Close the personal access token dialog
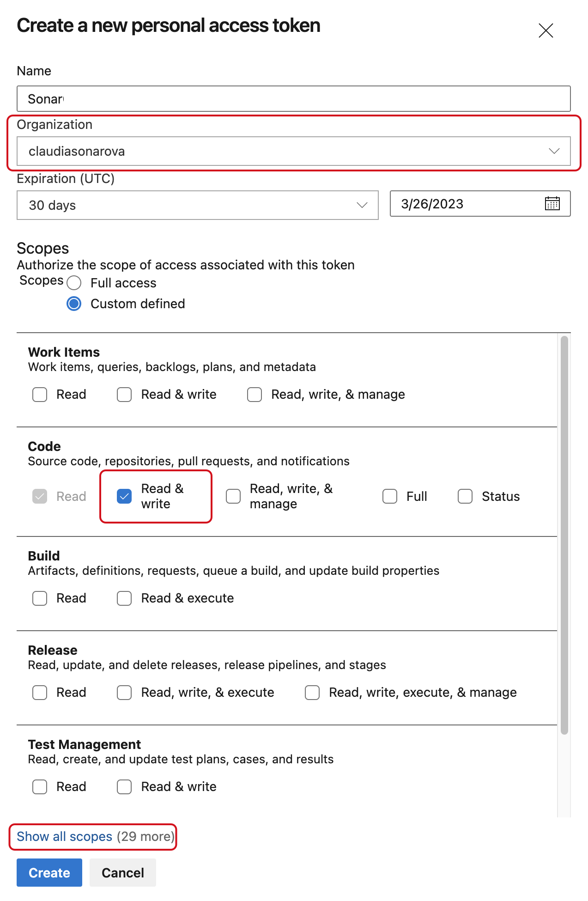588x901 pixels. pos(546,30)
